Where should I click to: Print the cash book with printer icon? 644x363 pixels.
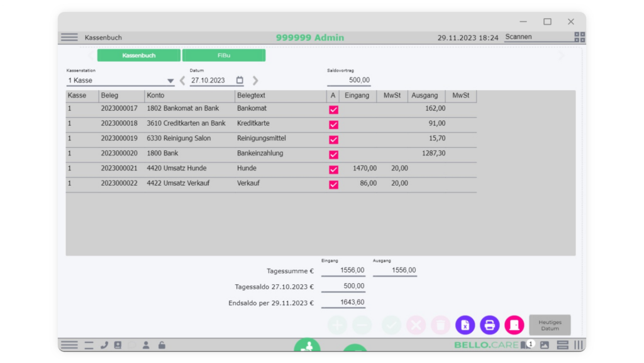click(x=489, y=325)
